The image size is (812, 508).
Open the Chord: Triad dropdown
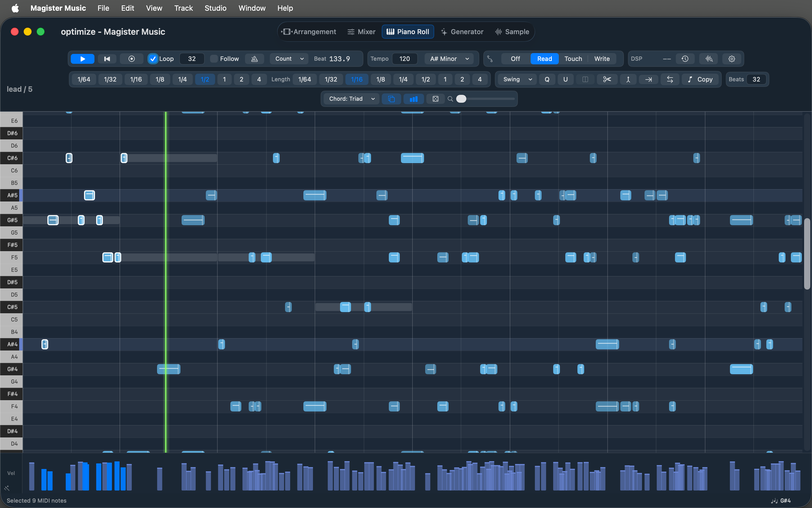(x=351, y=99)
